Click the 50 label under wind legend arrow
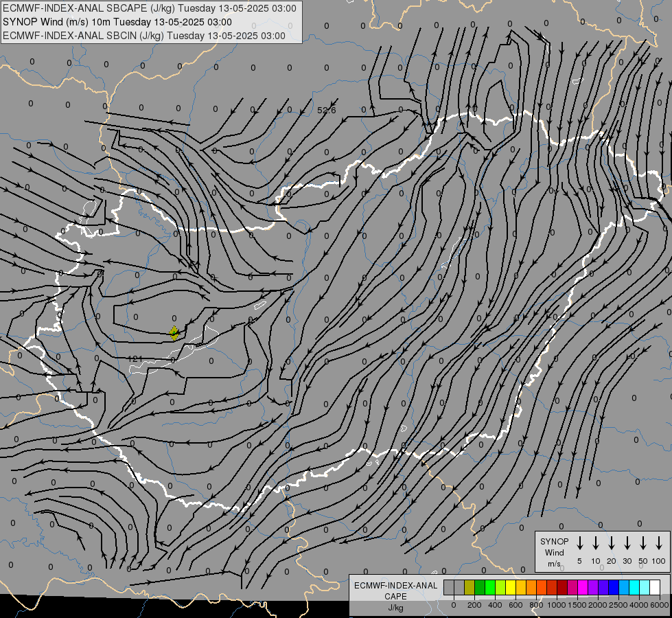 643,561
